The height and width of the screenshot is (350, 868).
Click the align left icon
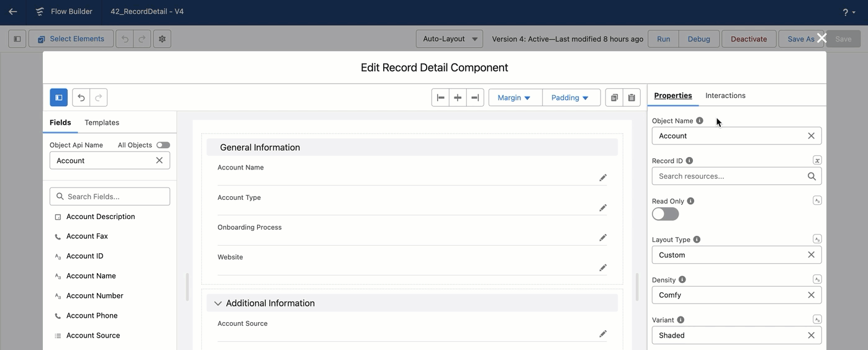(440, 97)
